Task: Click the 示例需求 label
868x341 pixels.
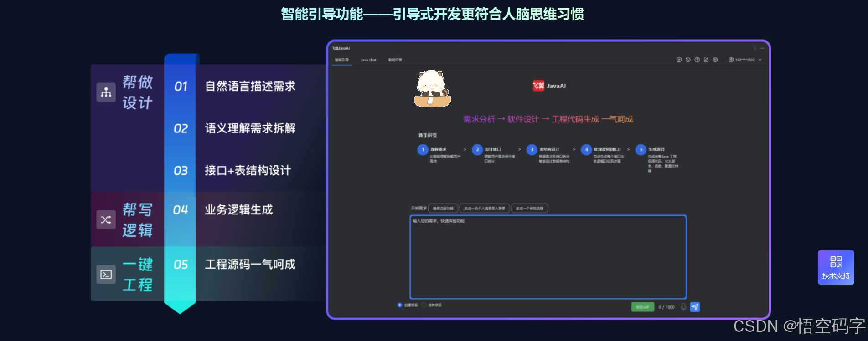Action: tap(418, 208)
